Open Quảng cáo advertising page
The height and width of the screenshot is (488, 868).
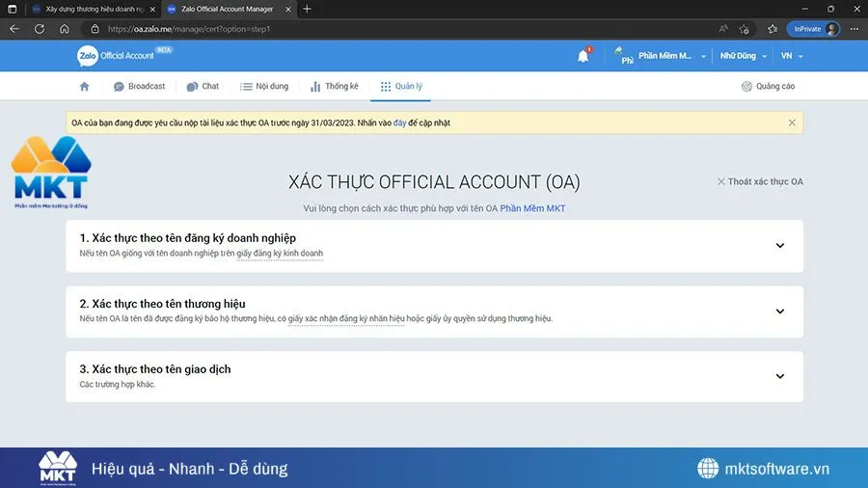(768, 87)
